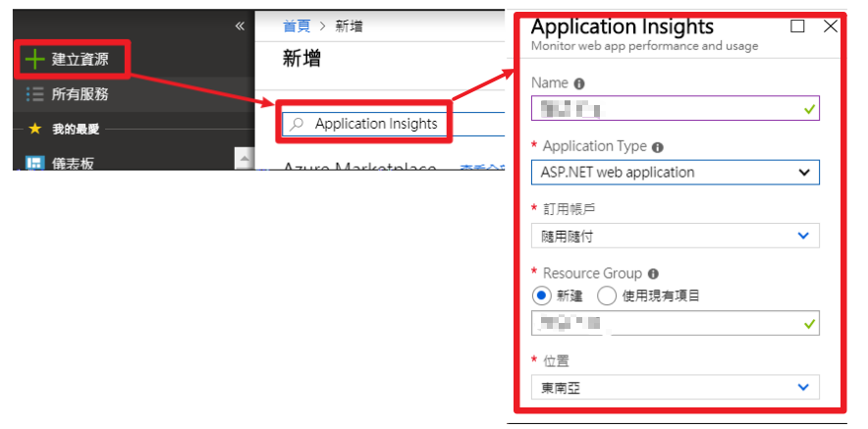This screenshot has width=868, height=429.
Task: Go to 首頁 breadcrumb link
Action: tap(297, 27)
